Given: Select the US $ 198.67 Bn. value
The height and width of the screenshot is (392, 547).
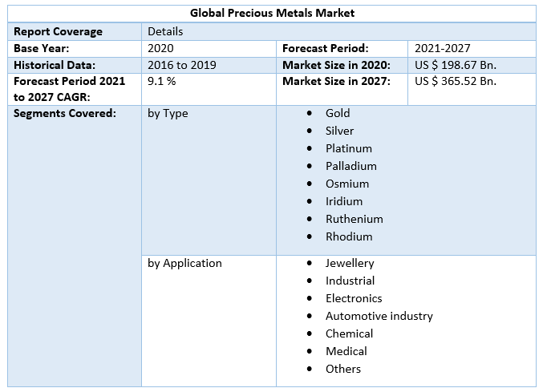Looking at the screenshot, I should coord(456,65).
